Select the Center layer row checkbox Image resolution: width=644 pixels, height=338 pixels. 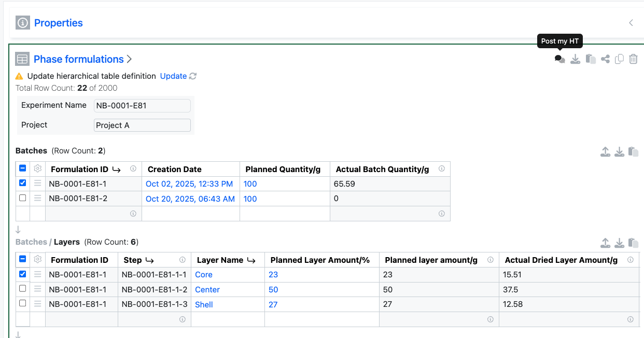23,289
